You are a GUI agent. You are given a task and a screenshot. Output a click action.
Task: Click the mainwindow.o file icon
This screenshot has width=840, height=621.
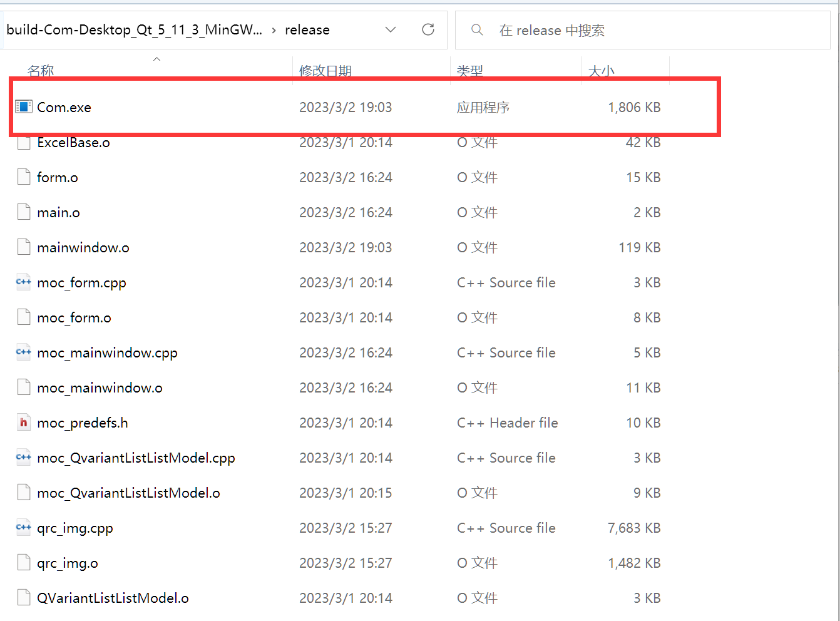(x=24, y=247)
